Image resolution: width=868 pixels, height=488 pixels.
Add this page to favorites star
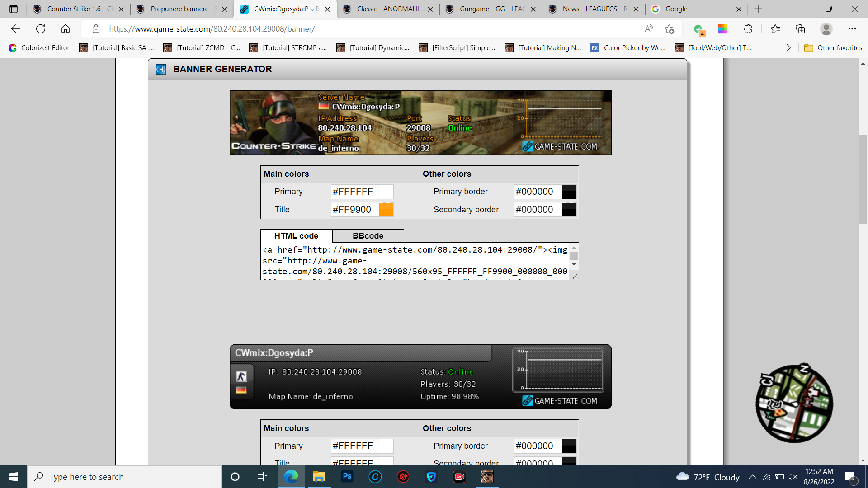pos(670,29)
